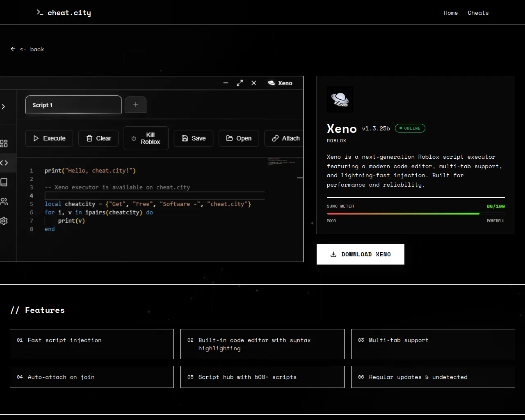Click the Clear trash can icon
This screenshot has height=420, width=525.
pos(89,138)
